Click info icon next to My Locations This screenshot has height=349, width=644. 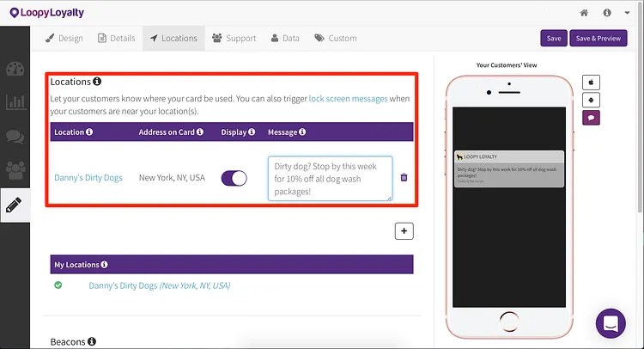coord(104,264)
